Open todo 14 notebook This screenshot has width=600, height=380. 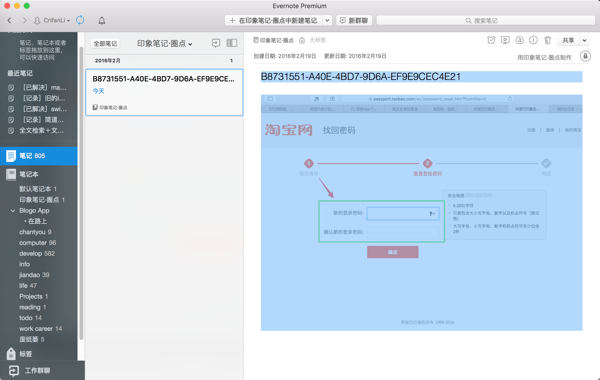tap(30, 318)
